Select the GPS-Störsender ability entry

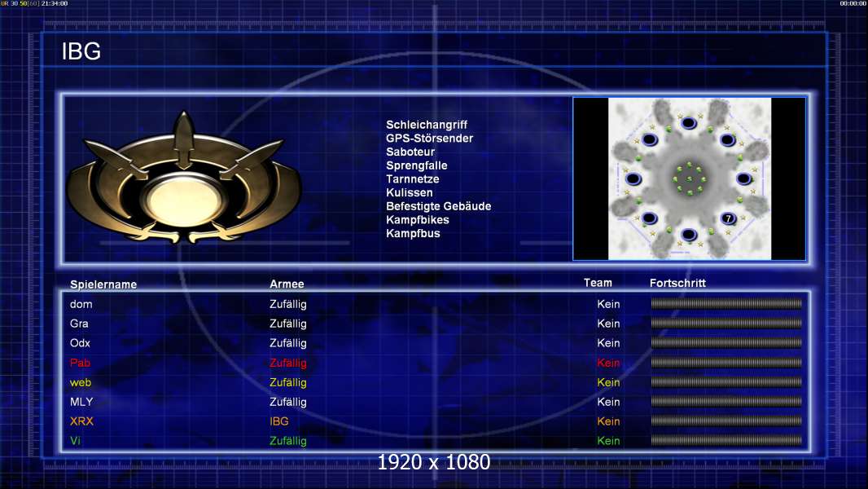pyautogui.click(x=429, y=139)
